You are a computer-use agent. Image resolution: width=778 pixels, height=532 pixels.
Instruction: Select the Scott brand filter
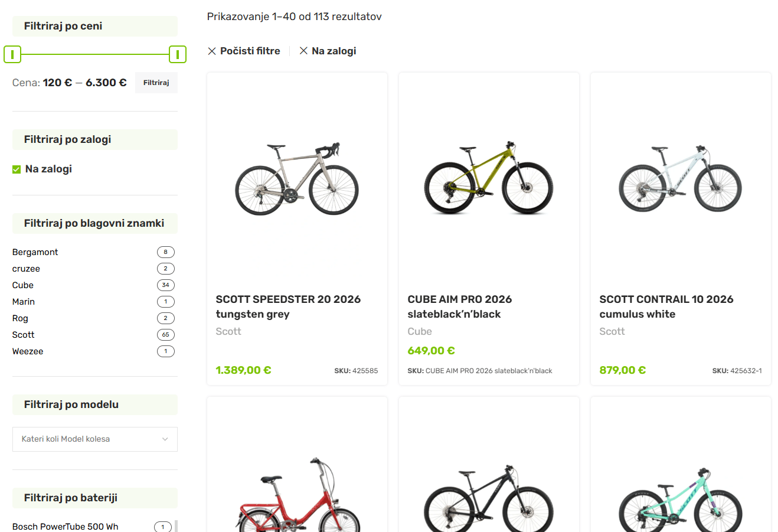[x=24, y=335]
